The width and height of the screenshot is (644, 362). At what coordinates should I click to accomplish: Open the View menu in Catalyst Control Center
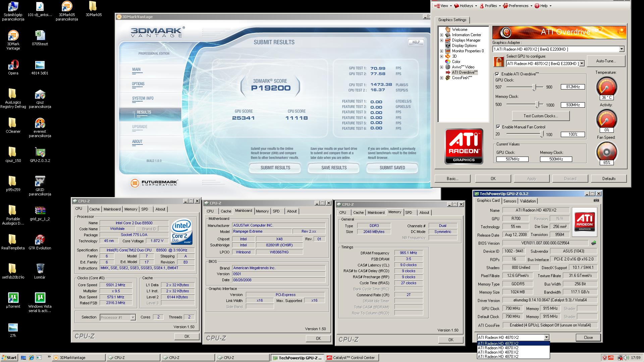point(443,6)
